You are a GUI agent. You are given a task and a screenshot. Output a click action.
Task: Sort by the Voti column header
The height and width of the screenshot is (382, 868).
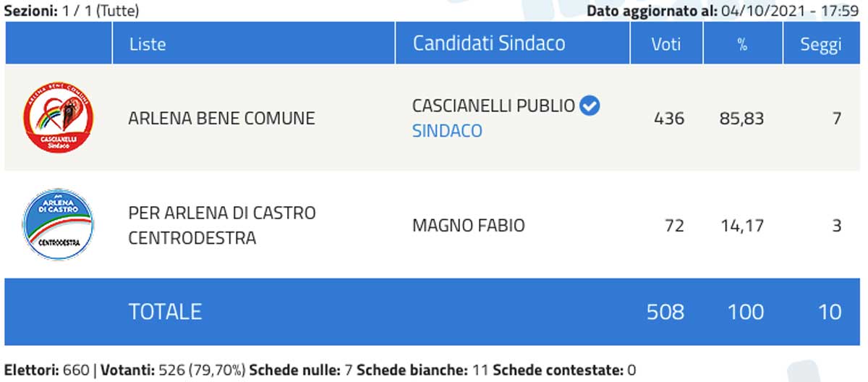(665, 44)
